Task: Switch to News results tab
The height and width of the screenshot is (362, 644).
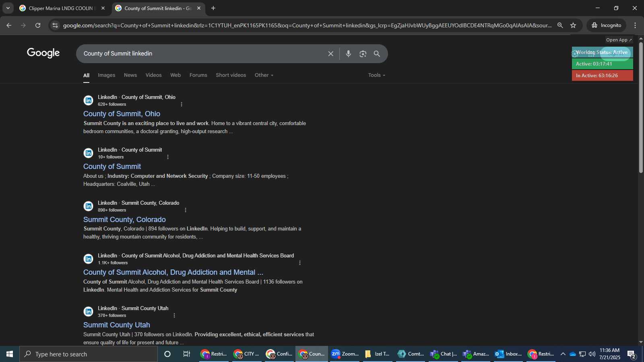Action: [130, 75]
